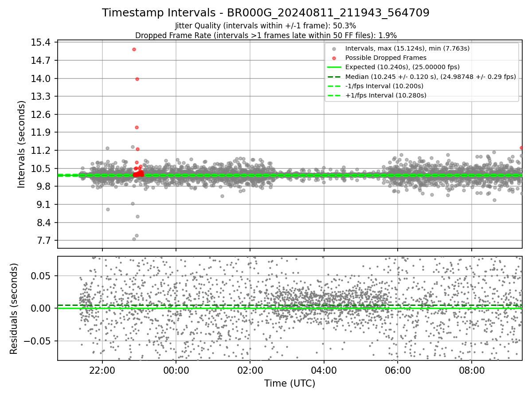Click the red dot marker beside 'Possible Dropped Frames'
The width and height of the screenshot is (532, 399).
tap(334, 58)
